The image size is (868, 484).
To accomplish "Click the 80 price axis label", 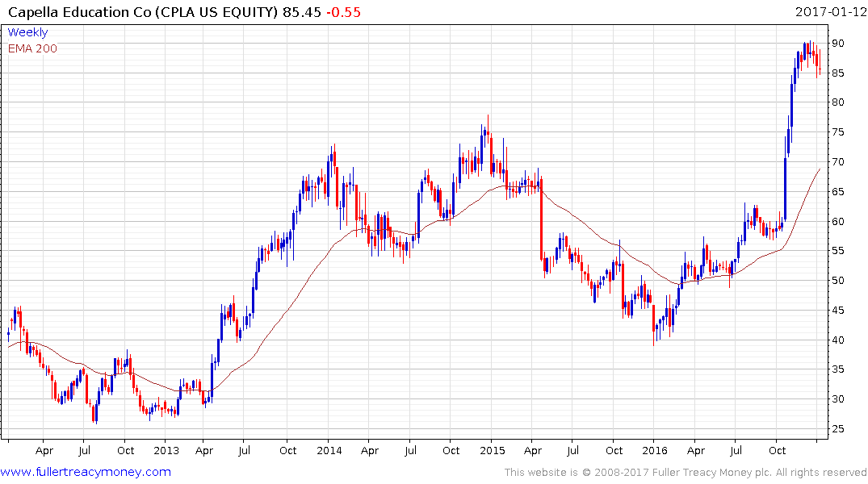I will (x=837, y=102).
